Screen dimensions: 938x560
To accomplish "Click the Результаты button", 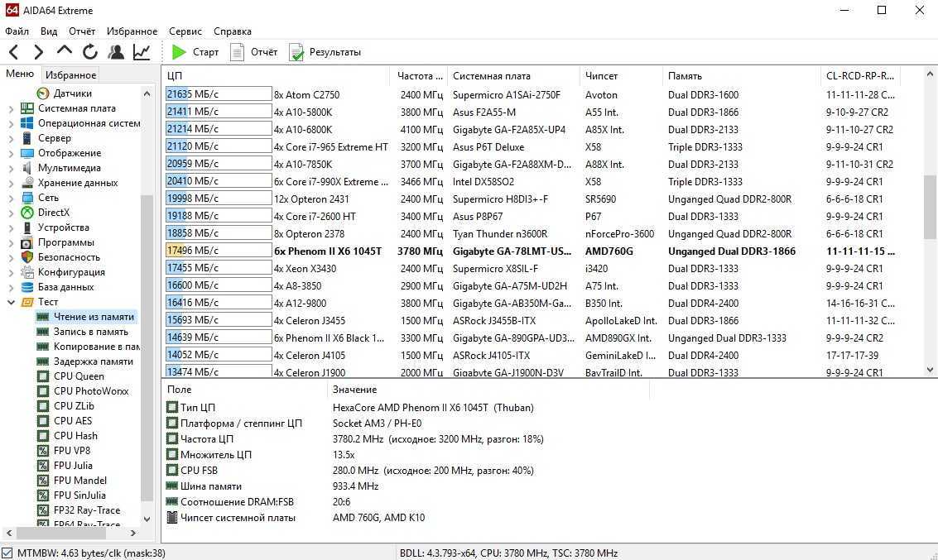I will pos(325,52).
